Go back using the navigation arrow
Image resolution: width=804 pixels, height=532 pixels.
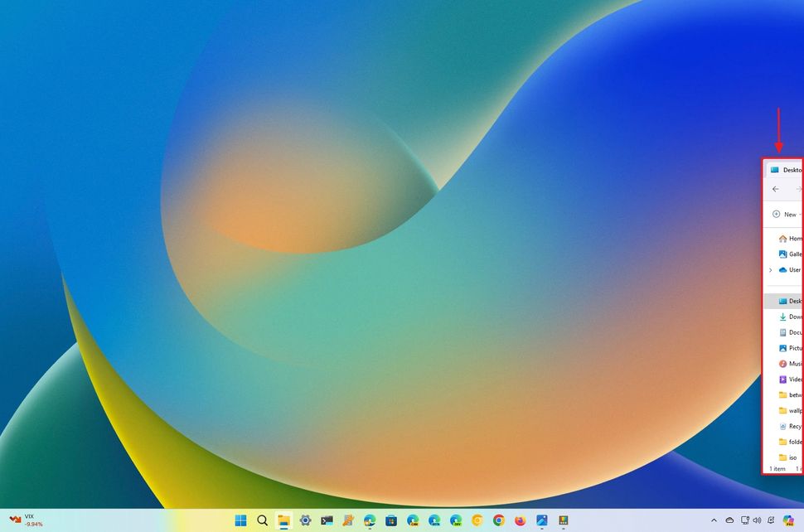coord(775,189)
